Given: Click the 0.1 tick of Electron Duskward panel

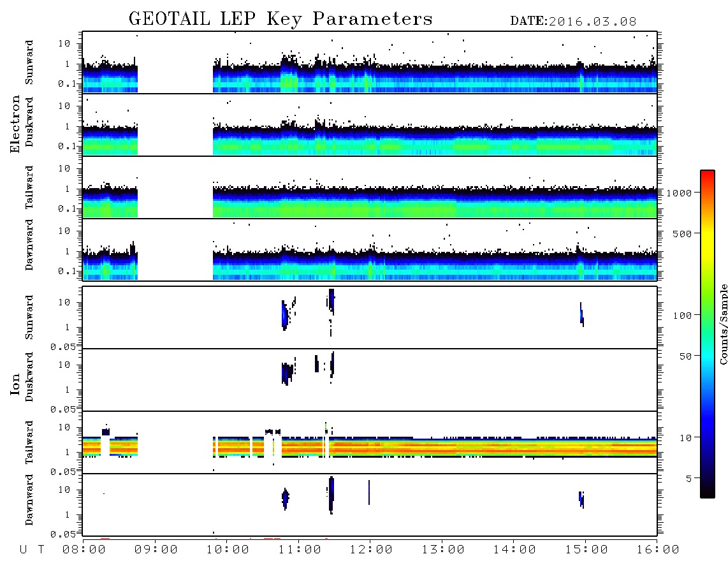Looking at the screenshot, I should 67,146.
